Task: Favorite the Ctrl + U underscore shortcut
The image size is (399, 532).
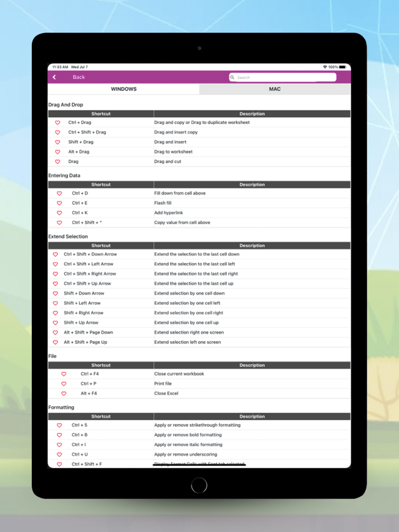Action: pyautogui.click(x=59, y=454)
